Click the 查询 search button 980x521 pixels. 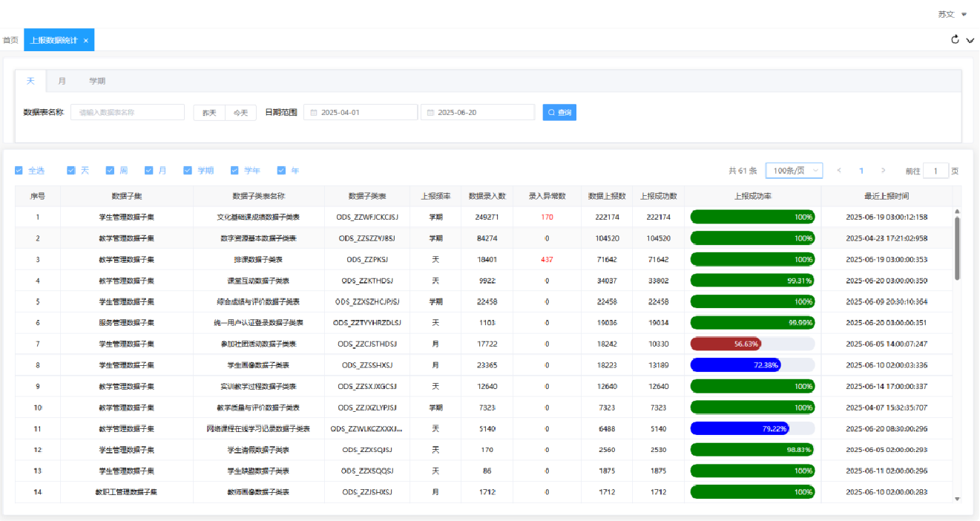(559, 112)
